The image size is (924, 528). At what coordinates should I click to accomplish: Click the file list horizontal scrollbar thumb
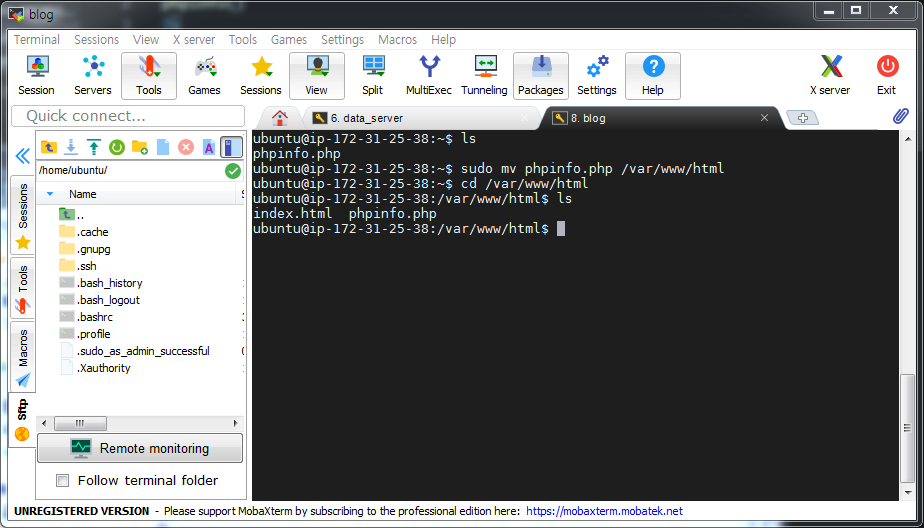pos(81,423)
